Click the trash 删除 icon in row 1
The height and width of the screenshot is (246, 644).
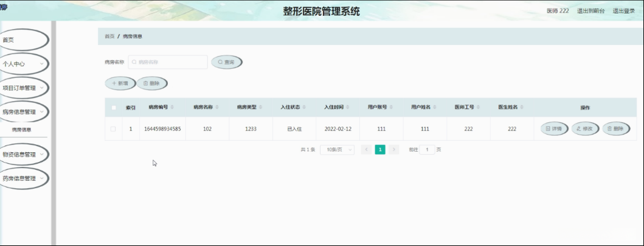tap(609, 128)
